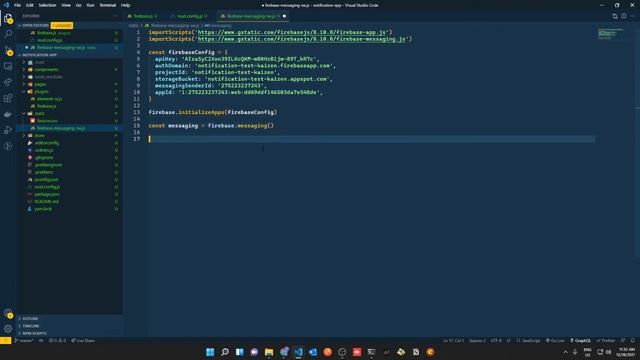Open Windows taskbar search icon
The height and width of the screenshot is (360, 640).
[x=224, y=352]
